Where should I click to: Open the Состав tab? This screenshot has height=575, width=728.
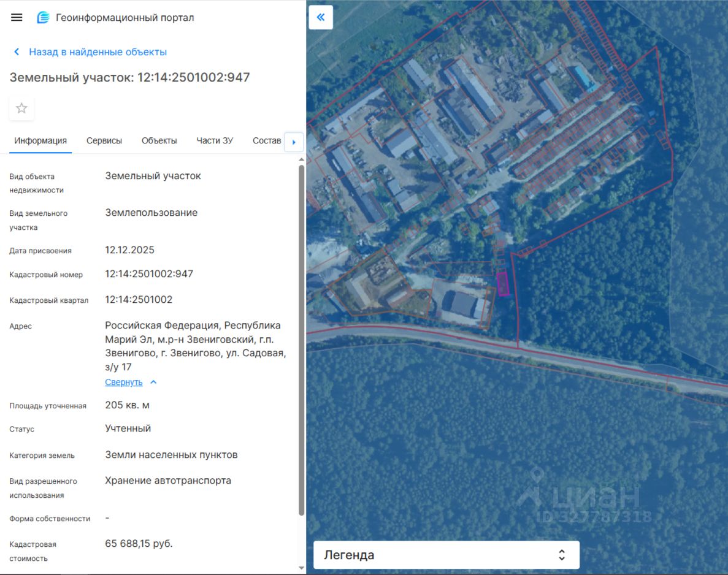click(x=267, y=140)
